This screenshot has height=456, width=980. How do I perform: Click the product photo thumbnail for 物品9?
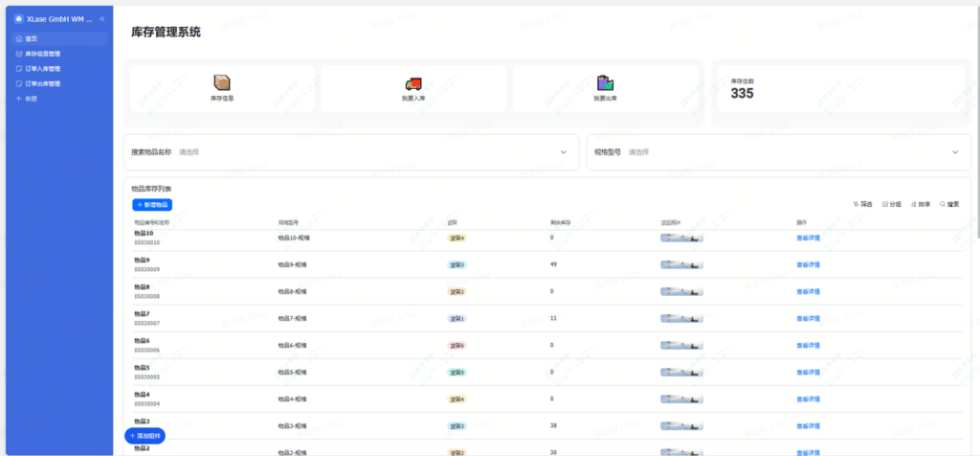[x=682, y=264]
